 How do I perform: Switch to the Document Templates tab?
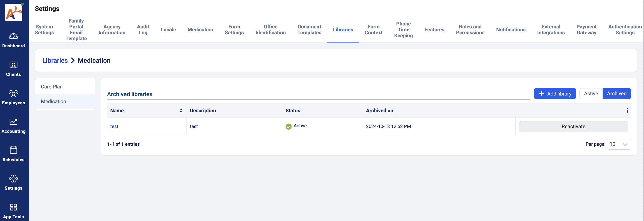point(309,30)
